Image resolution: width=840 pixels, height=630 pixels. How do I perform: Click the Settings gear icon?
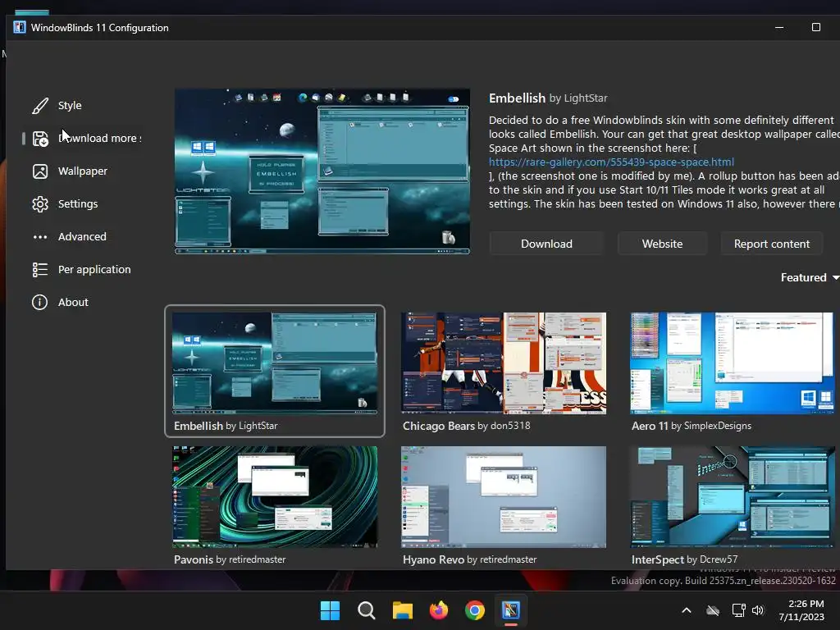39,203
